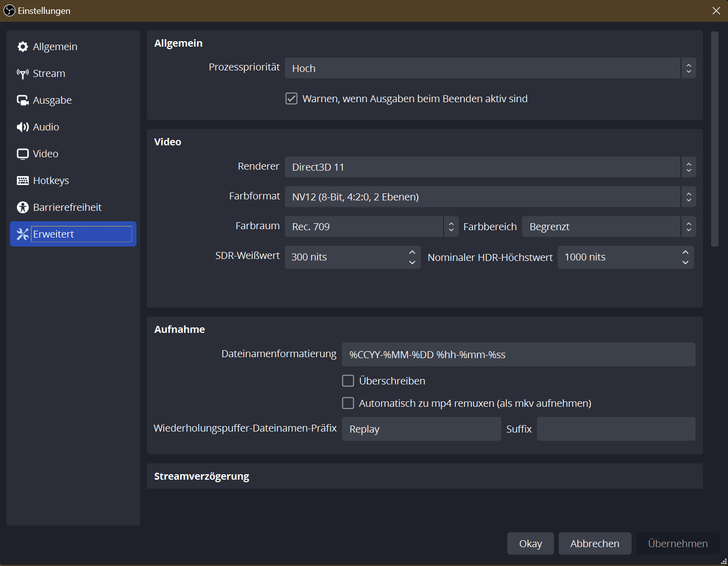Click the monitor icon next to Video
This screenshot has width=728, height=566.
point(23,154)
